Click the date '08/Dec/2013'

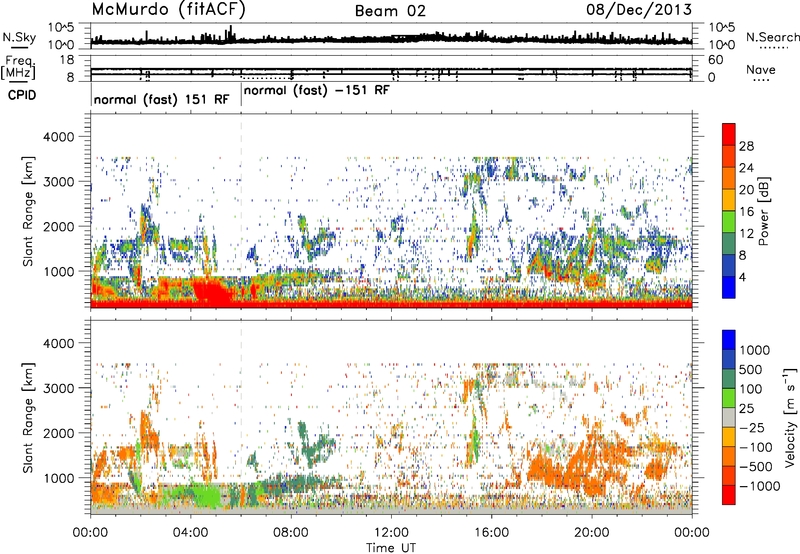click(x=639, y=10)
